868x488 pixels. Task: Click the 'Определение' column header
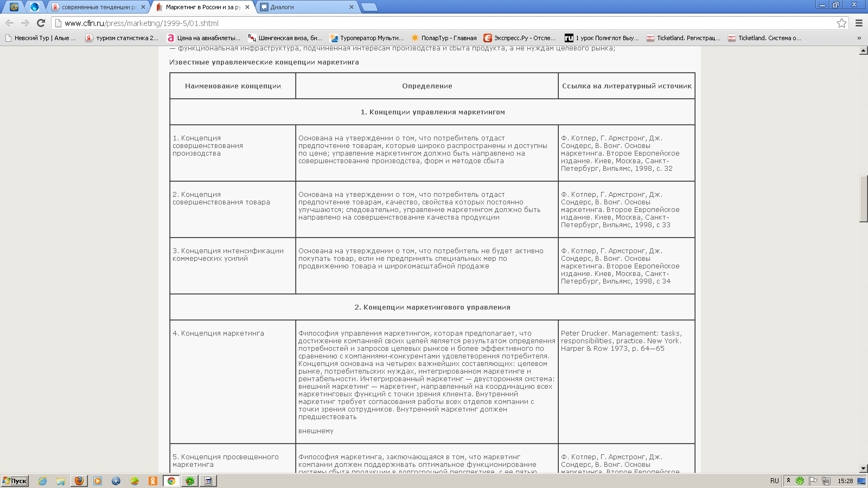[427, 86]
